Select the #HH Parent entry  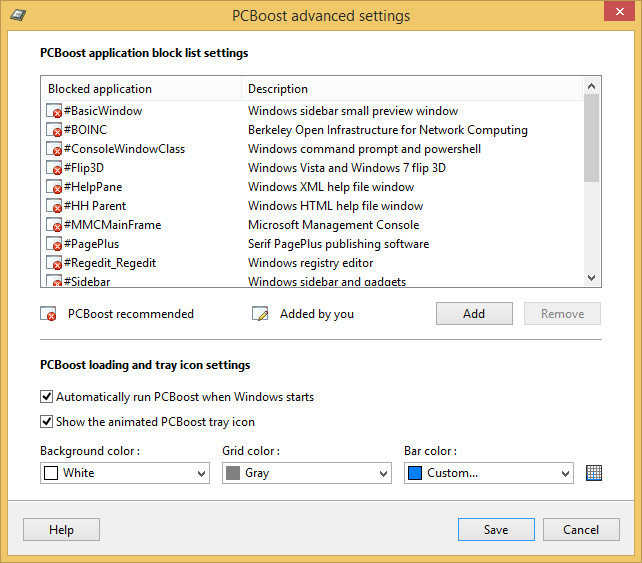[95, 206]
